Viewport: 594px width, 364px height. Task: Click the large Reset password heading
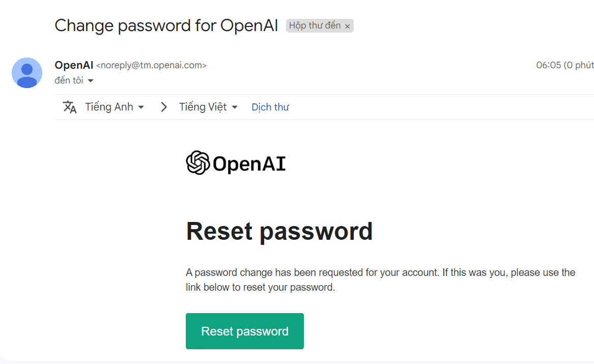[x=279, y=231]
